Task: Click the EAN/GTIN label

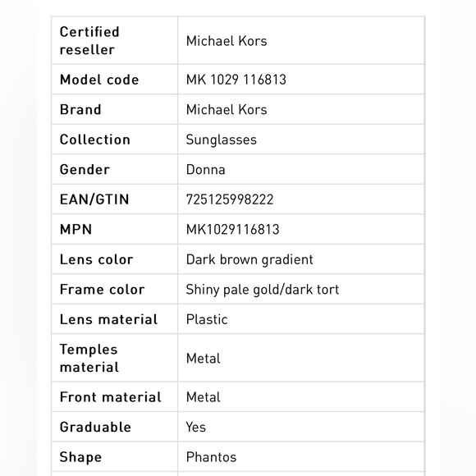Action: [x=94, y=199]
